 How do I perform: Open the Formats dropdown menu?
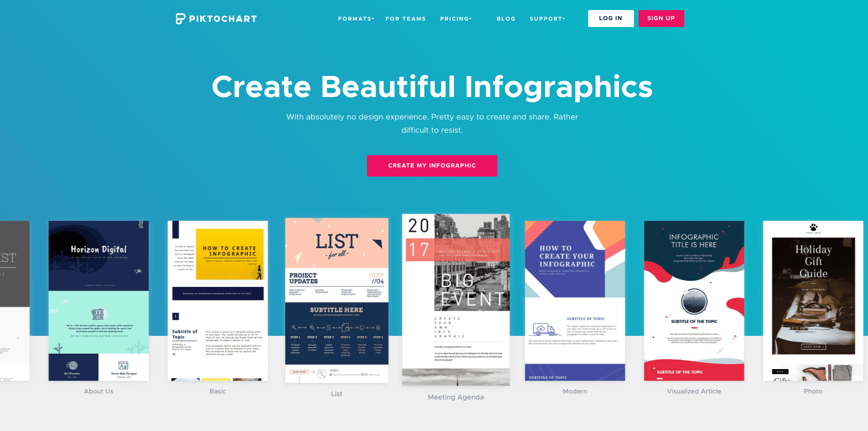point(356,19)
